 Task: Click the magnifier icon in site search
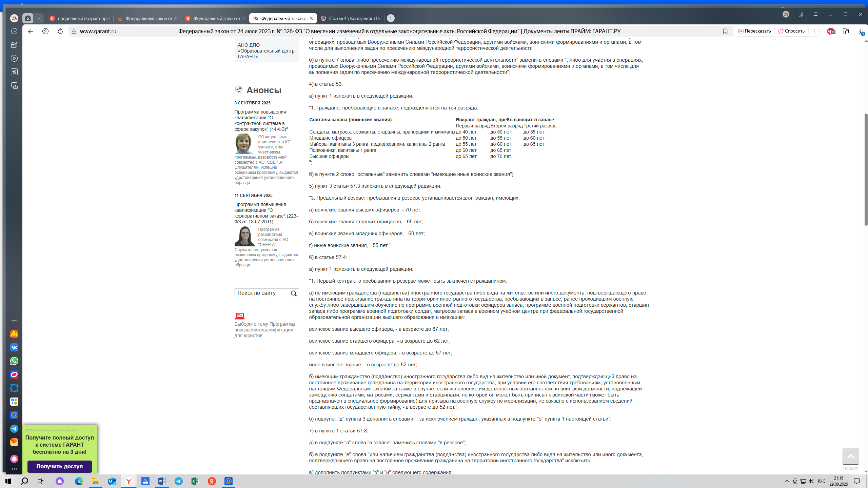(294, 293)
